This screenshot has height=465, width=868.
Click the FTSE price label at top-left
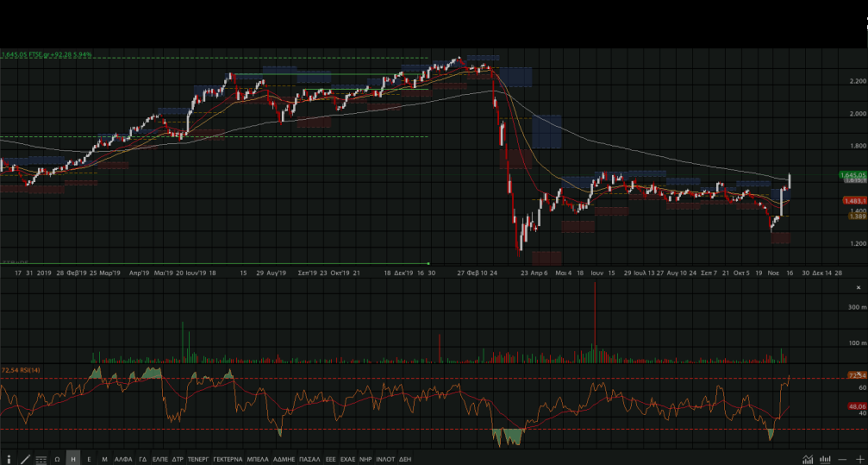(x=47, y=54)
